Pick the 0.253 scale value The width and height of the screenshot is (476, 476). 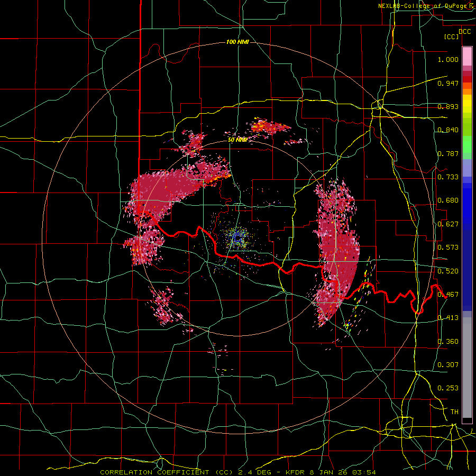pos(448,388)
